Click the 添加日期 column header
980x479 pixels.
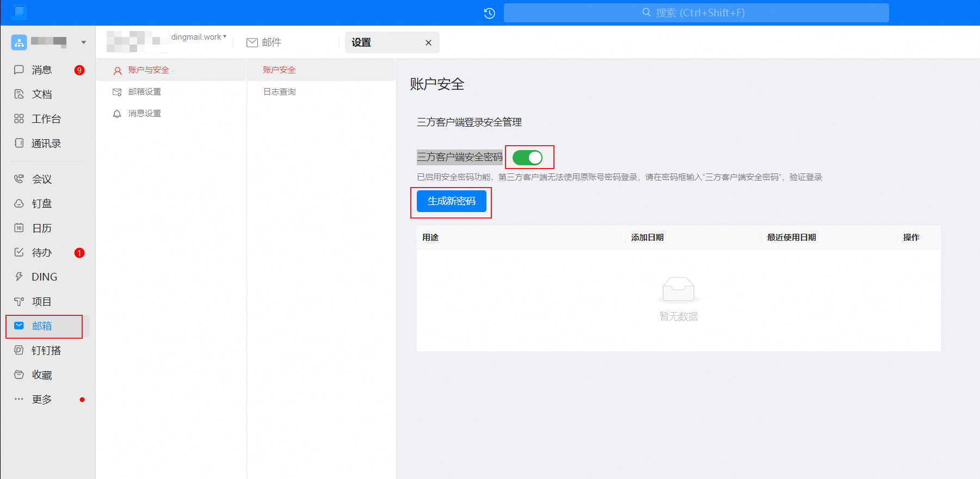coord(648,238)
